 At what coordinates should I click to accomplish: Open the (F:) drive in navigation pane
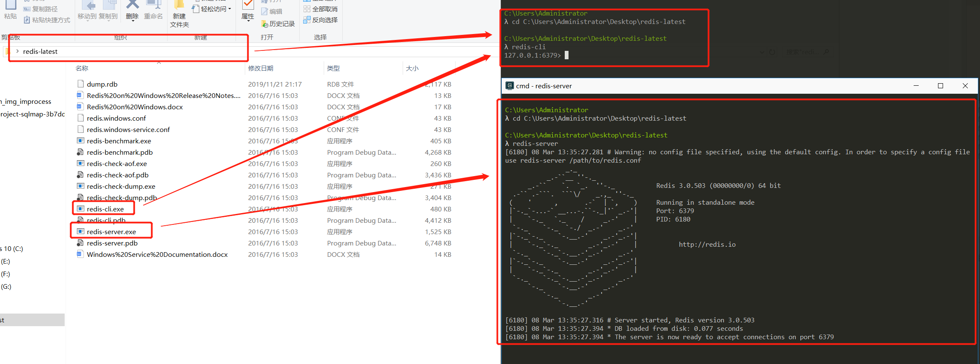(x=5, y=274)
